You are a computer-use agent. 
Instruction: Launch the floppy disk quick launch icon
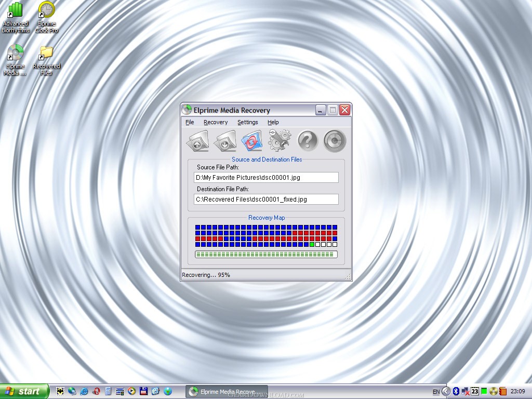(143, 391)
